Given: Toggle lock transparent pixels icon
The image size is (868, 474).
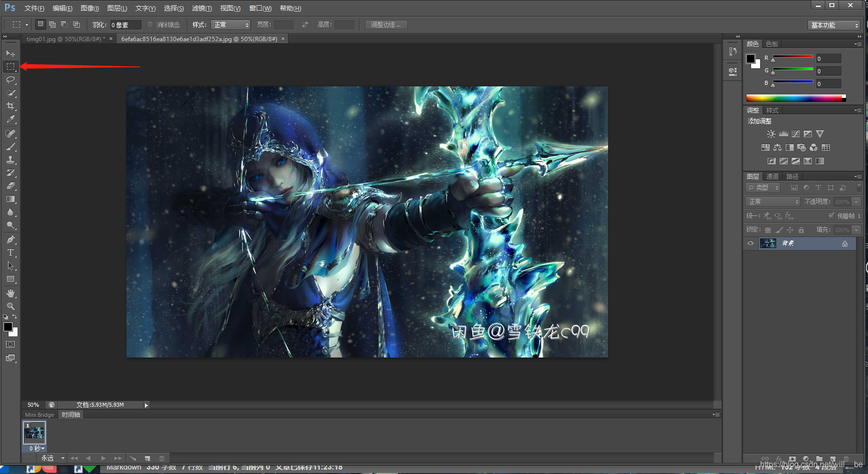Looking at the screenshot, I should 768,230.
